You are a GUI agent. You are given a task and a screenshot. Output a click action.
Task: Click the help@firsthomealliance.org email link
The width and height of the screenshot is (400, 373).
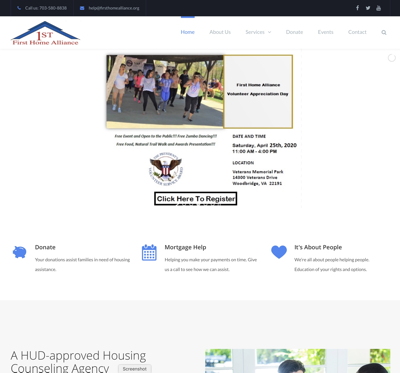pyautogui.click(x=114, y=8)
